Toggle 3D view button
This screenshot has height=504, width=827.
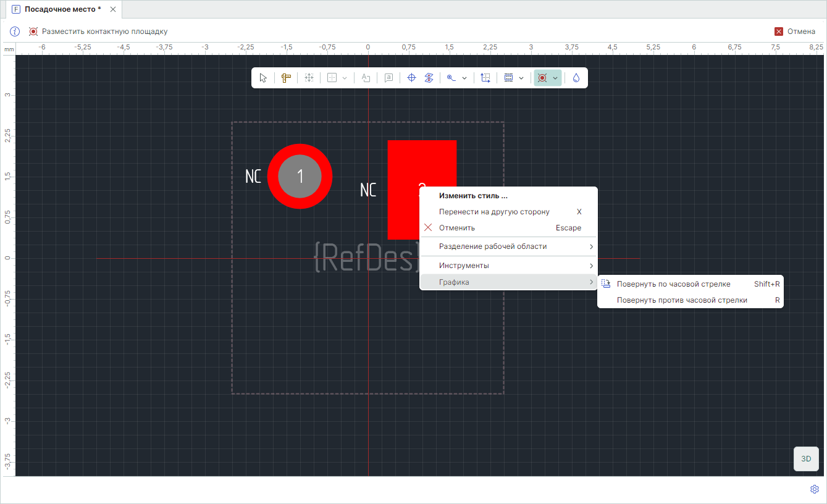click(x=805, y=459)
